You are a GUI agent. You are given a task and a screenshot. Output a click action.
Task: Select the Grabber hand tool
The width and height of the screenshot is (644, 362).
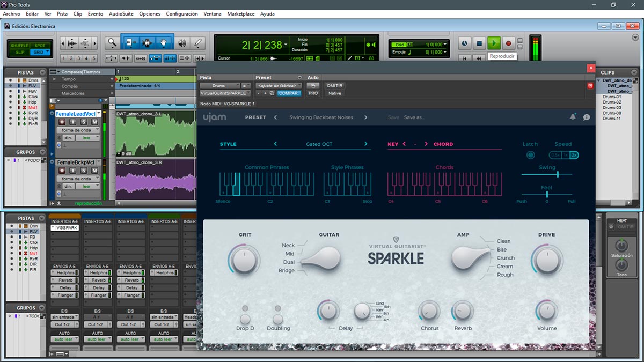164,43
